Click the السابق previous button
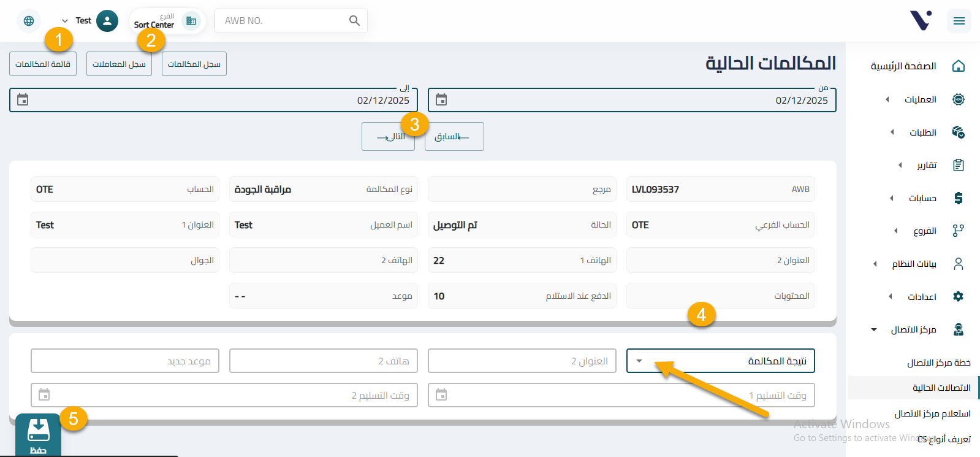Viewport: 980px width, 457px height. (x=454, y=136)
